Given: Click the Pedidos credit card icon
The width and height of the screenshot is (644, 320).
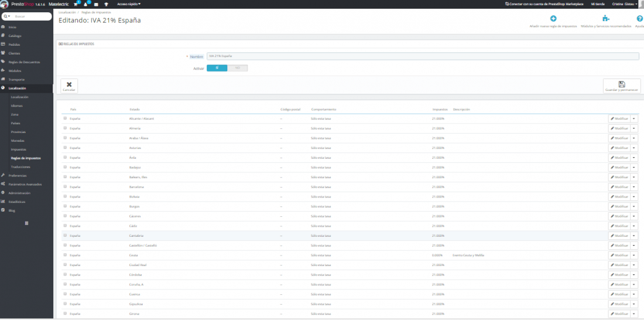Looking at the screenshot, I should coord(3,44).
